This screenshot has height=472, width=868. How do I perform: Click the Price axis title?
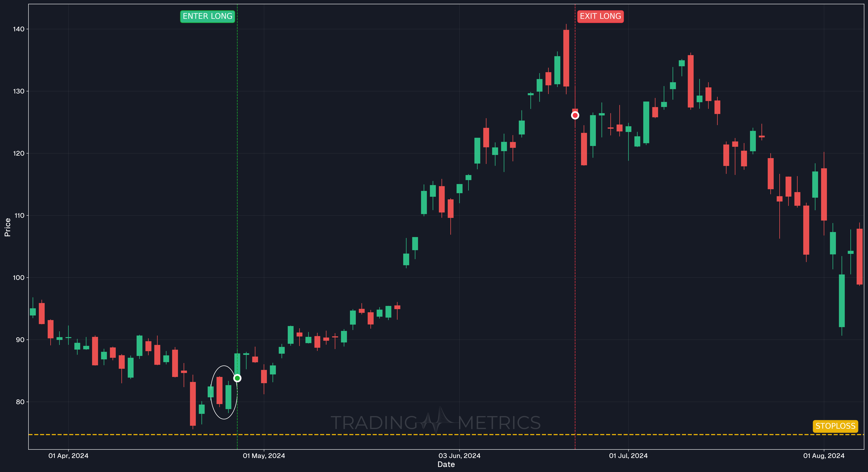7,227
